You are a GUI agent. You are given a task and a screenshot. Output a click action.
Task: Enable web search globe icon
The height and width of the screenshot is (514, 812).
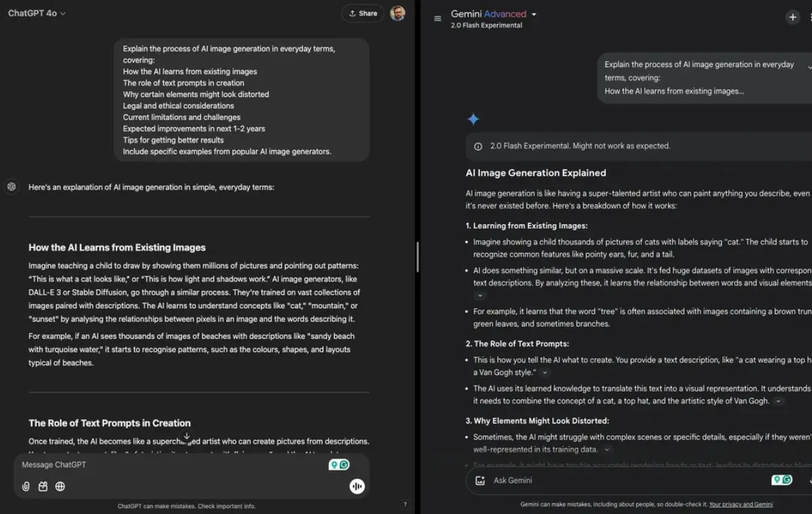tap(60, 486)
